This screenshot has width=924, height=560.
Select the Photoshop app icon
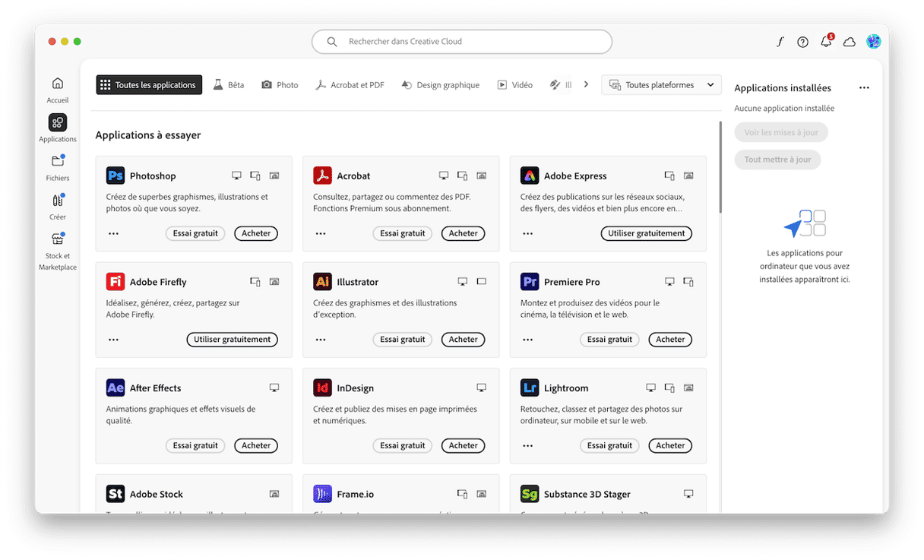click(115, 175)
